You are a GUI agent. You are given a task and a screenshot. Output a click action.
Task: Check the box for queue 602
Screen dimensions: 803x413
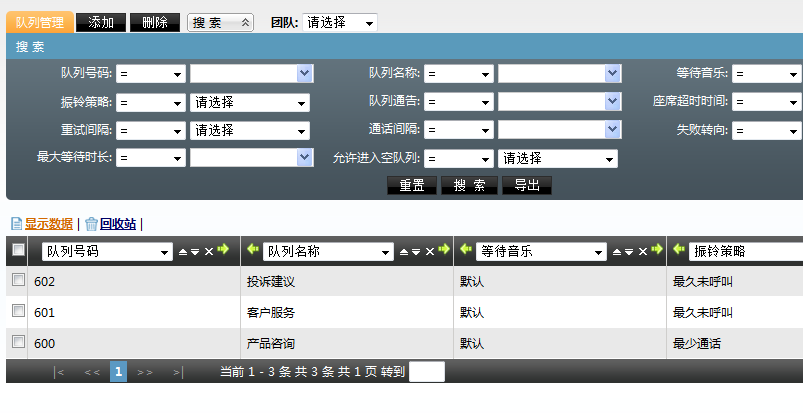click(x=18, y=281)
